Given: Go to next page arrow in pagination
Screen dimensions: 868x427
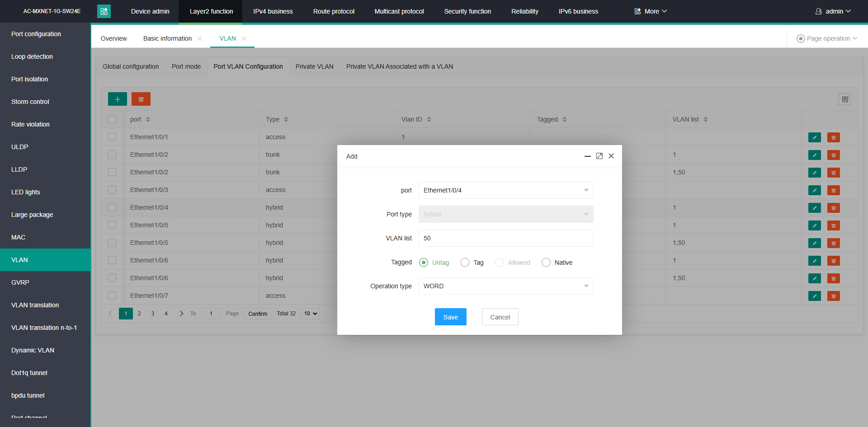Looking at the screenshot, I should click(181, 314).
